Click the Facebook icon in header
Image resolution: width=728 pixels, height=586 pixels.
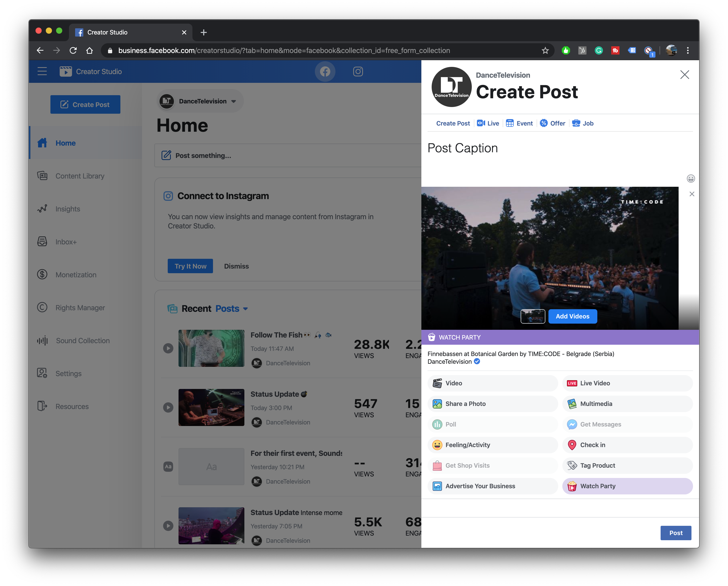[325, 72]
